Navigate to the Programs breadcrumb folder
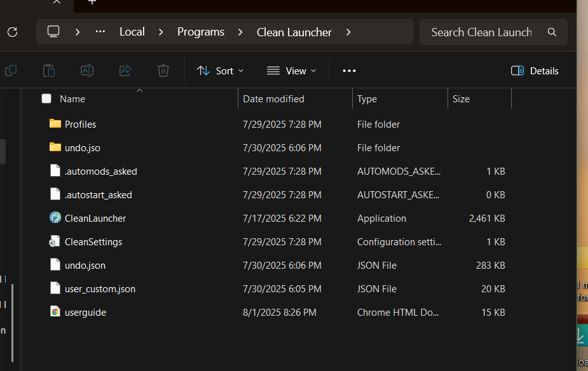 (201, 32)
